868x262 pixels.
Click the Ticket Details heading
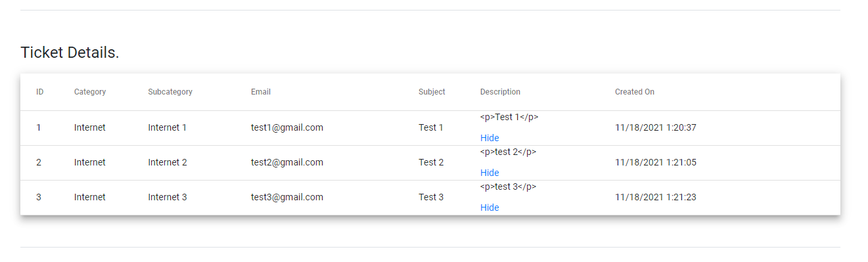pyautogui.click(x=70, y=53)
